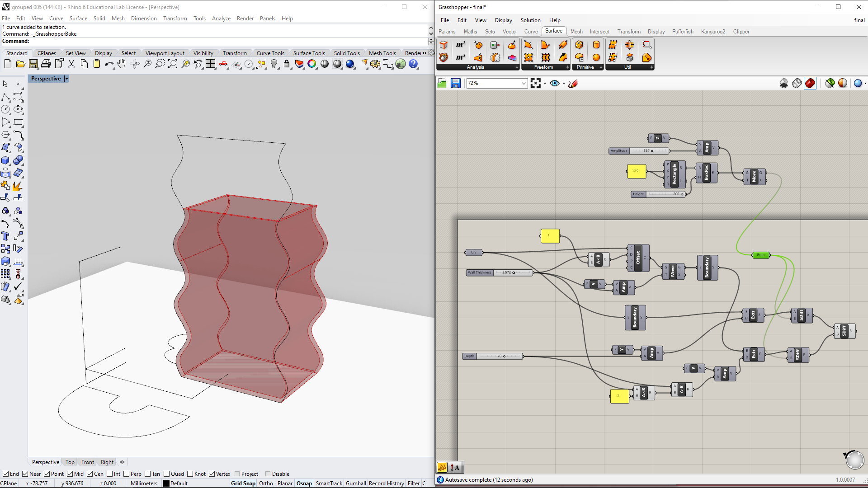
Task: Click the Osnap toggle icon in status bar
Action: (304, 483)
